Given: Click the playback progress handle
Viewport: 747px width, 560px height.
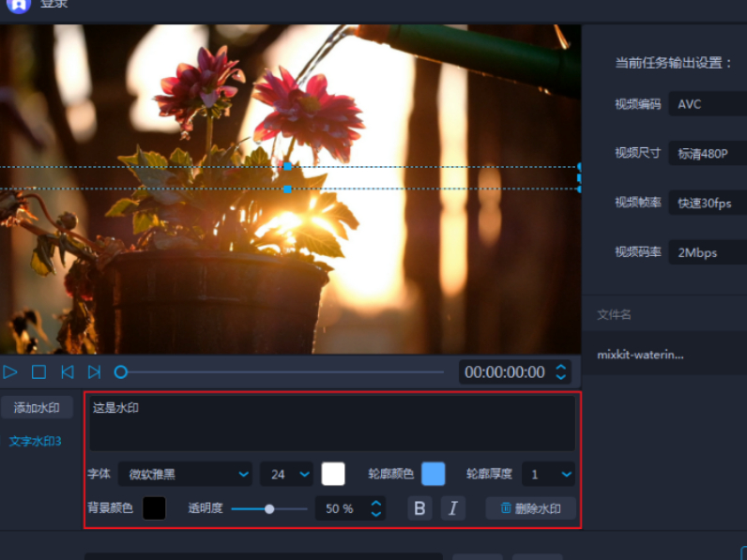Looking at the screenshot, I should pos(121,372).
